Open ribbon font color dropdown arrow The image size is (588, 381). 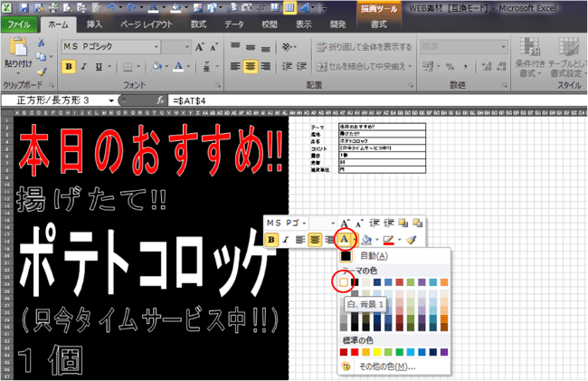point(188,67)
